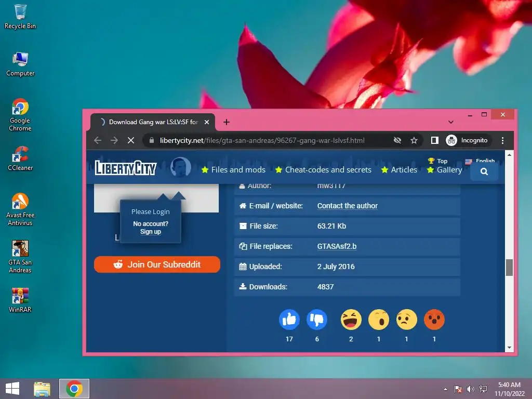This screenshot has width=532, height=399.
Task: Select the Google Chrome desktop shortcut
Action: coord(20,115)
